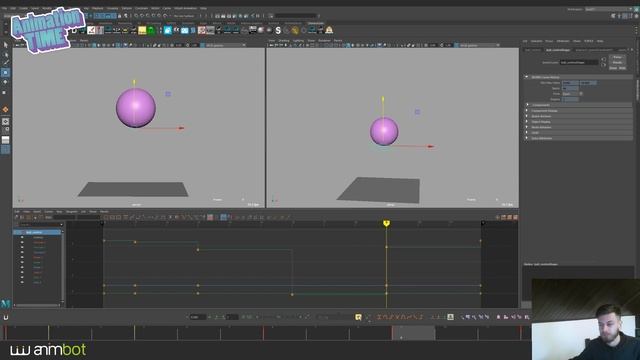This screenshot has height=360, width=640.
Task: Click the Maya logo icon at lower left
Action: (5, 303)
